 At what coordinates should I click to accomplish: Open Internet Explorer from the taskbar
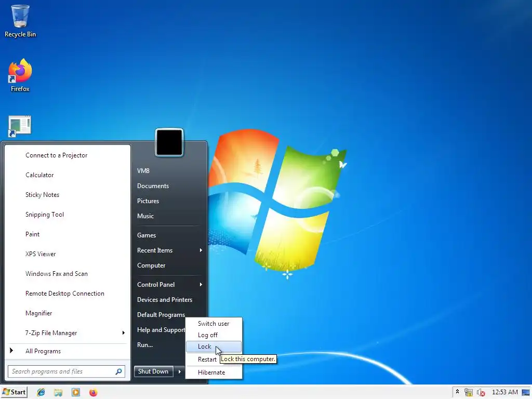[x=41, y=392]
